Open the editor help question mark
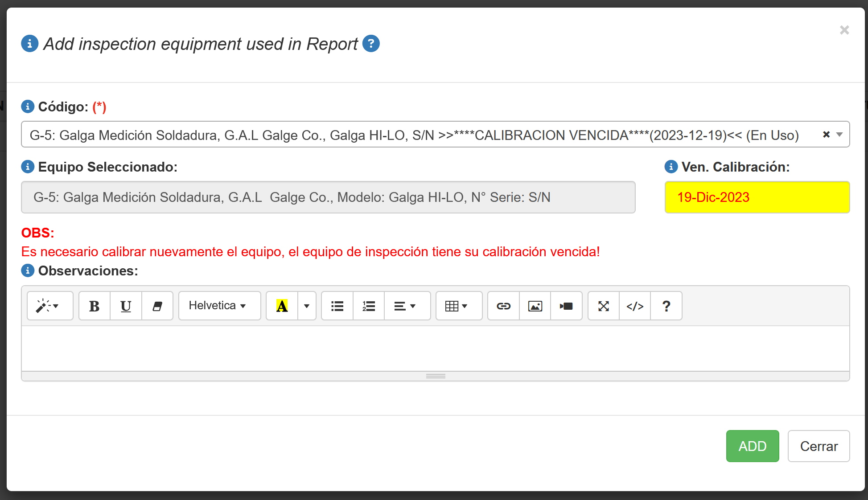Image resolution: width=868 pixels, height=500 pixels. pyautogui.click(x=666, y=306)
